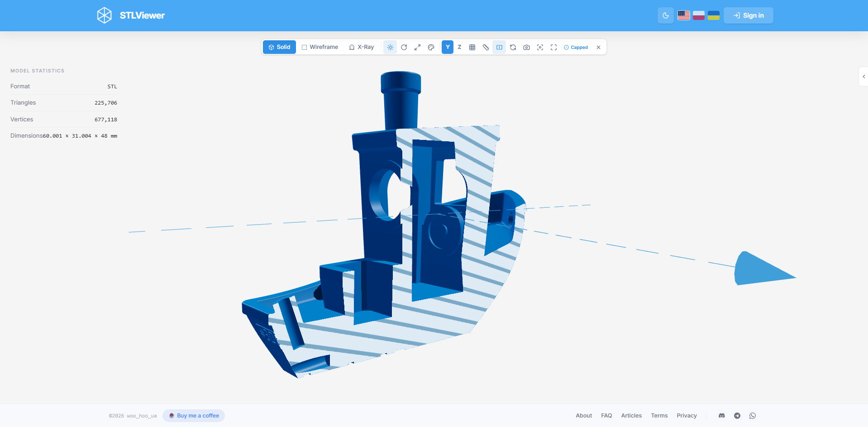Toggle the grid display icon

pyautogui.click(x=472, y=47)
